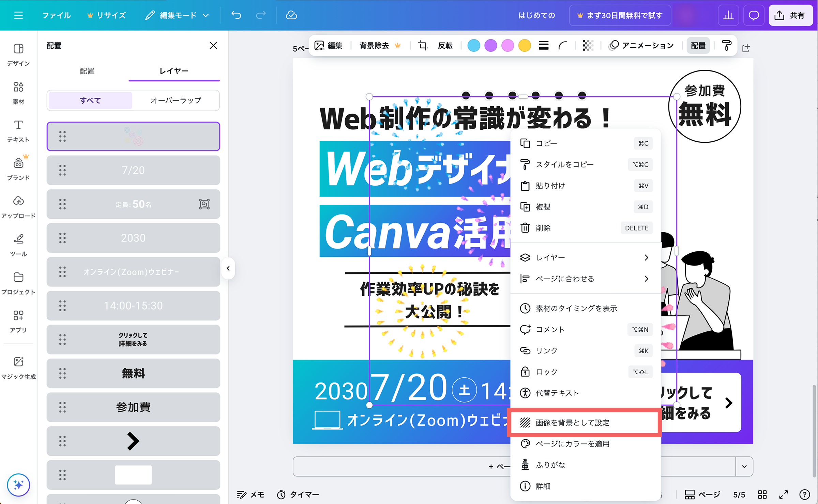The height and width of the screenshot is (504, 818).
Task: Choose 代替テキスト from context menu
Action: tap(585, 393)
